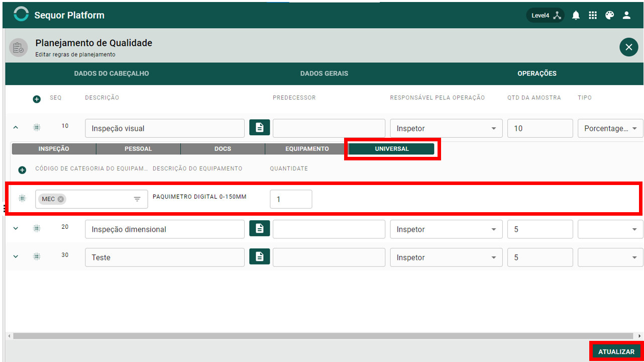644x362 pixels.
Task: Click the drag handle for sequence 30
Action: pos(37,256)
